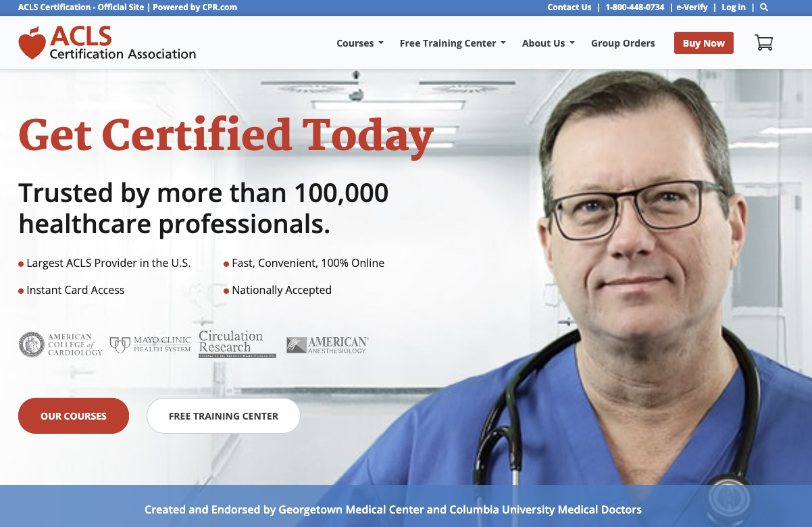This screenshot has width=812, height=527.
Task: Click the American Anesthesiology logo
Action: click(327, 345)
